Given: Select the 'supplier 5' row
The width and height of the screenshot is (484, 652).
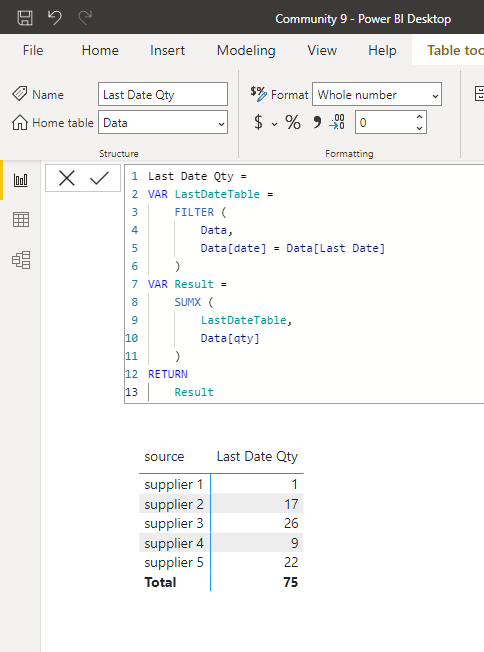Looking at the screenshot, I should [x=221, y=562].
